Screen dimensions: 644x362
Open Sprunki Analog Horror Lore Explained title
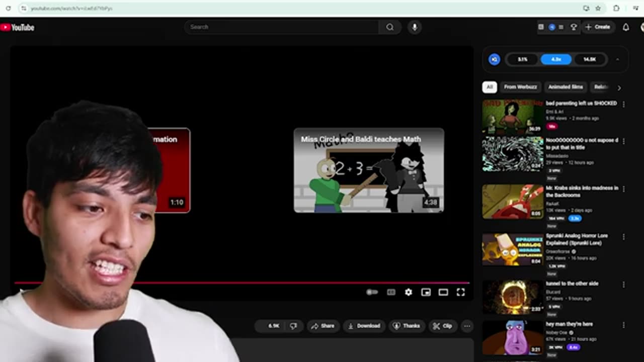[x=577, y=239]
